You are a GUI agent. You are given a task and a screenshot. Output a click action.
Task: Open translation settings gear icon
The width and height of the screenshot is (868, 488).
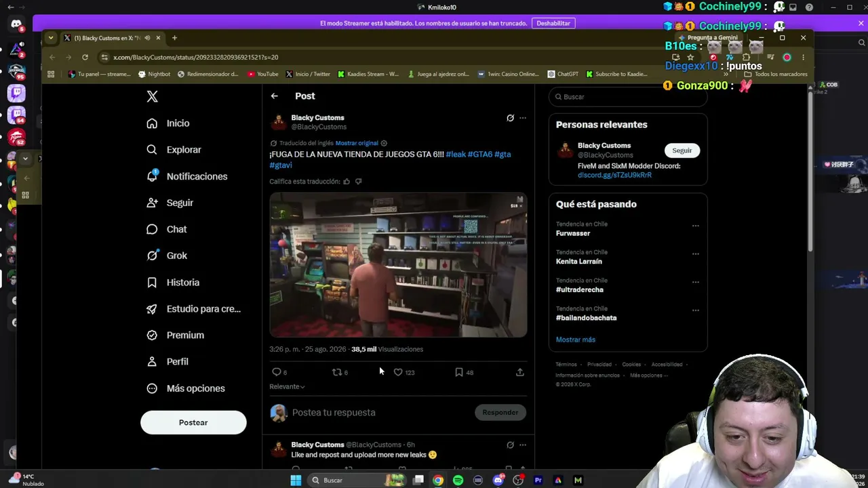(x=384, y=143)
